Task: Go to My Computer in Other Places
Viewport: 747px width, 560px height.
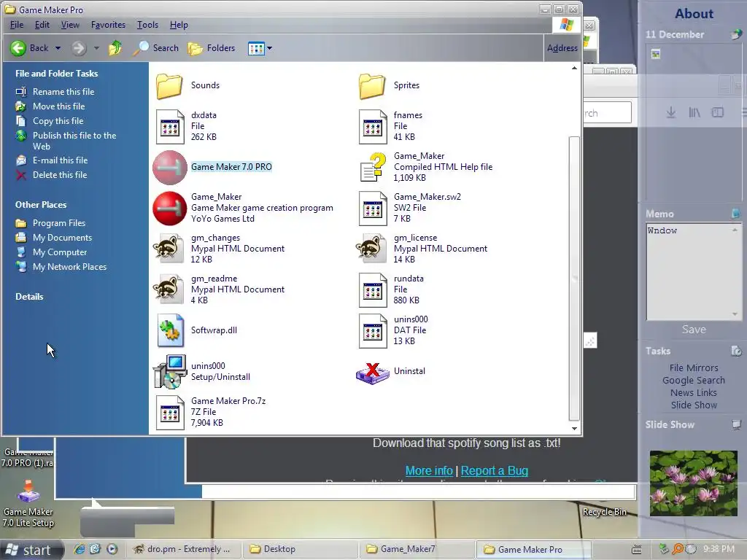Action: point(60,252)
